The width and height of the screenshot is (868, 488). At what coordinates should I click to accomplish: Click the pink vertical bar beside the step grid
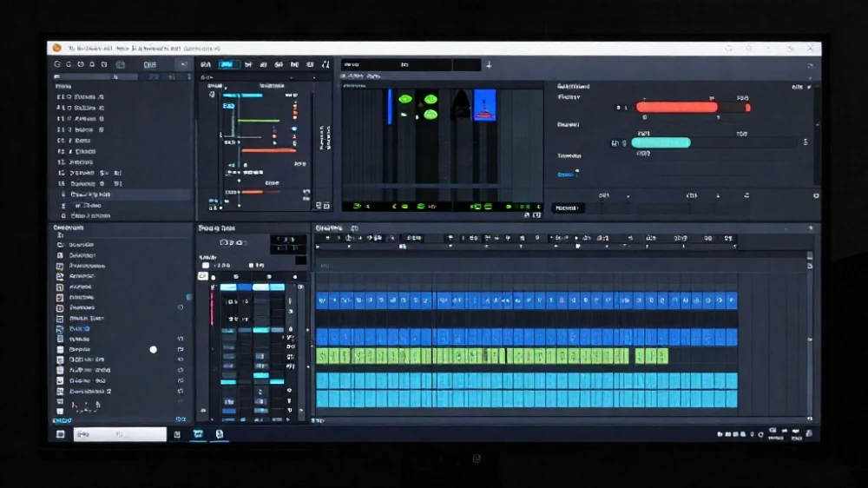click(x=212, y=305)
